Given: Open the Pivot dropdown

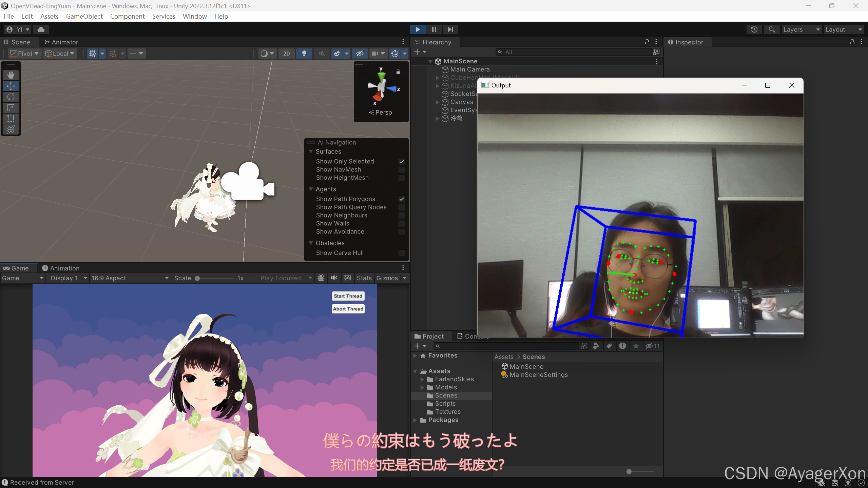Looking at the screenshot, I should (x=24, y=54).
